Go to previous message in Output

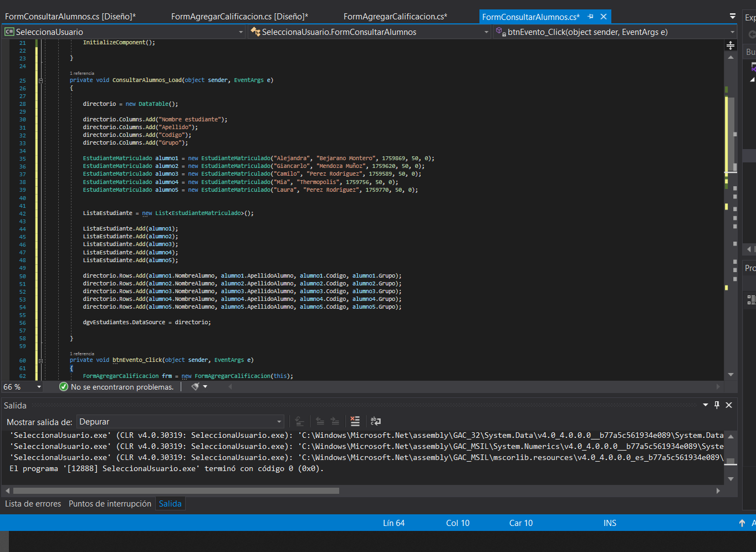click(x=320, y=421)
